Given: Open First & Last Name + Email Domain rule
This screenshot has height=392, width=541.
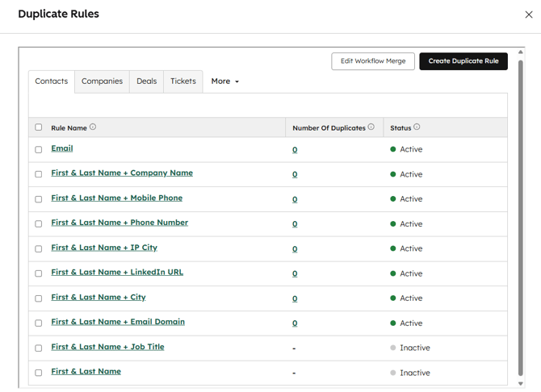Looking at the screenshot, I should coord(118,322).
